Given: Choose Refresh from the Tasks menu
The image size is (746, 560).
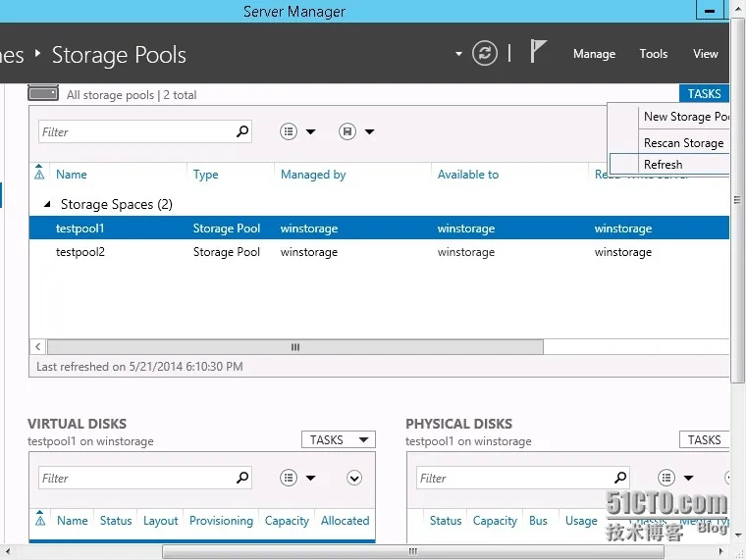Looking at the screenshot, I should click(664, 165).
